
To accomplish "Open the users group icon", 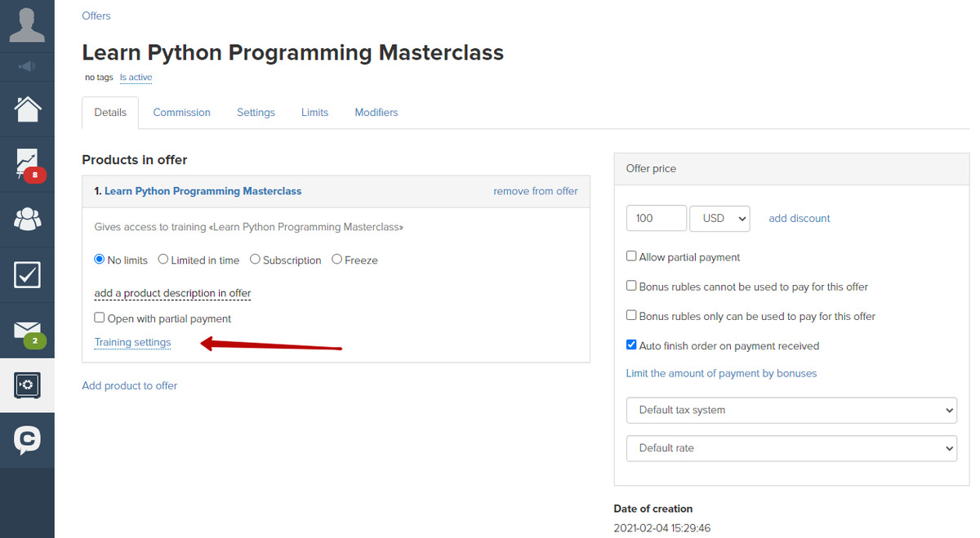I will [27, 219].
